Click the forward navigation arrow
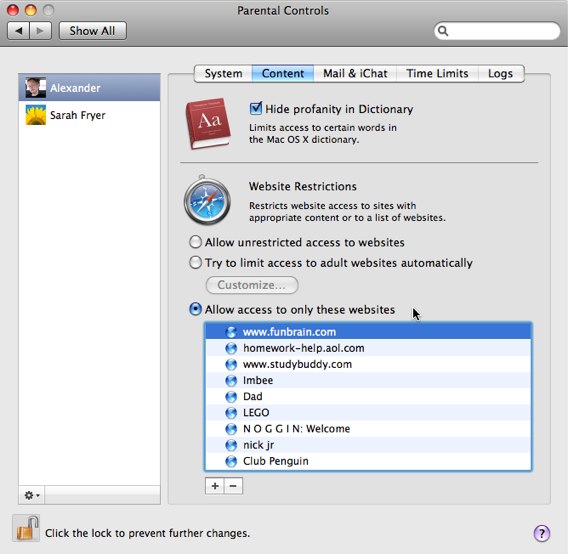 tap(41, 31)
